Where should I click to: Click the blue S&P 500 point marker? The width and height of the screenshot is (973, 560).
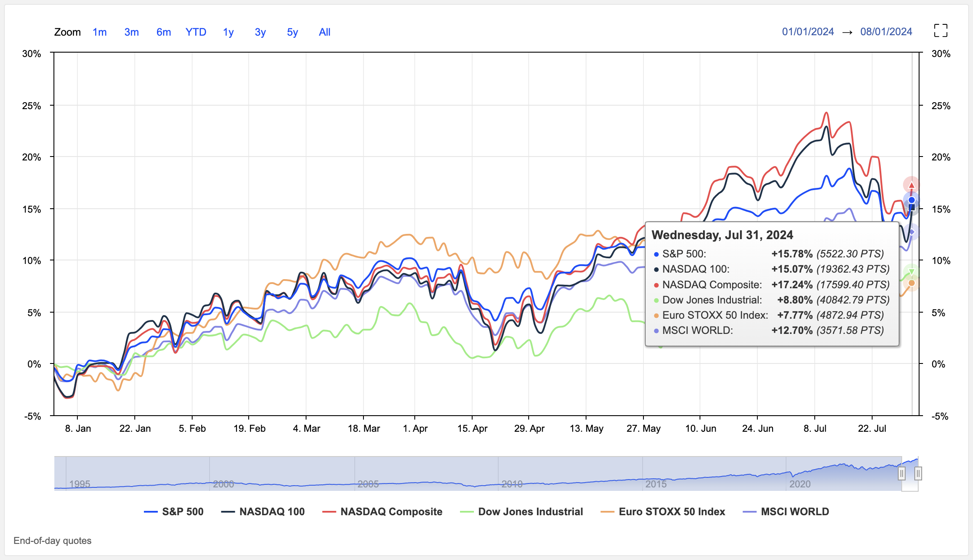pyautogui.click(x=912, y=200)
